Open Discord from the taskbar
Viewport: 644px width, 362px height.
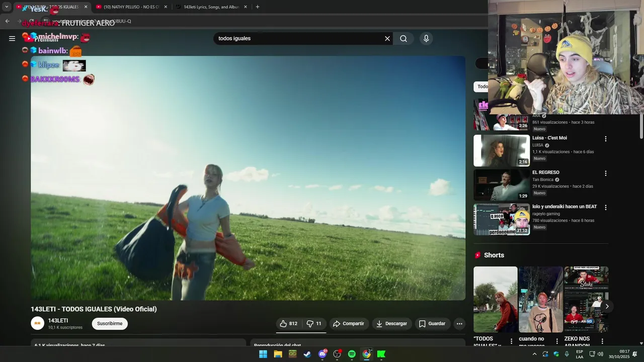click(x=323, y=354)
